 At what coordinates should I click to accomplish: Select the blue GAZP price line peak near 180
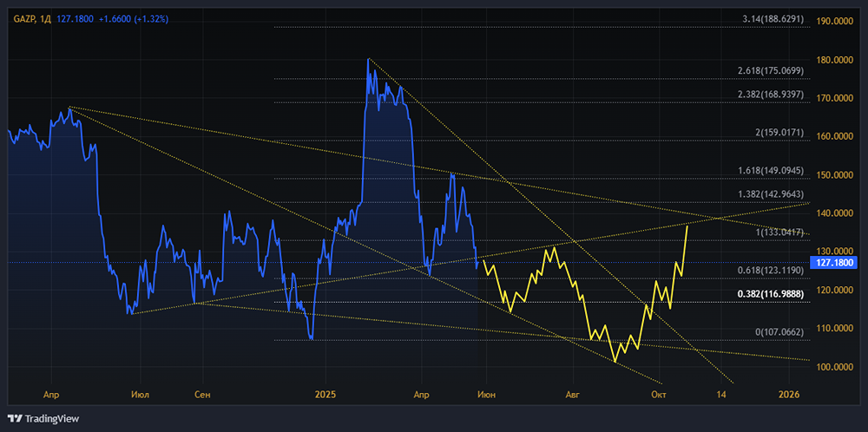click(x=368, y=60)
